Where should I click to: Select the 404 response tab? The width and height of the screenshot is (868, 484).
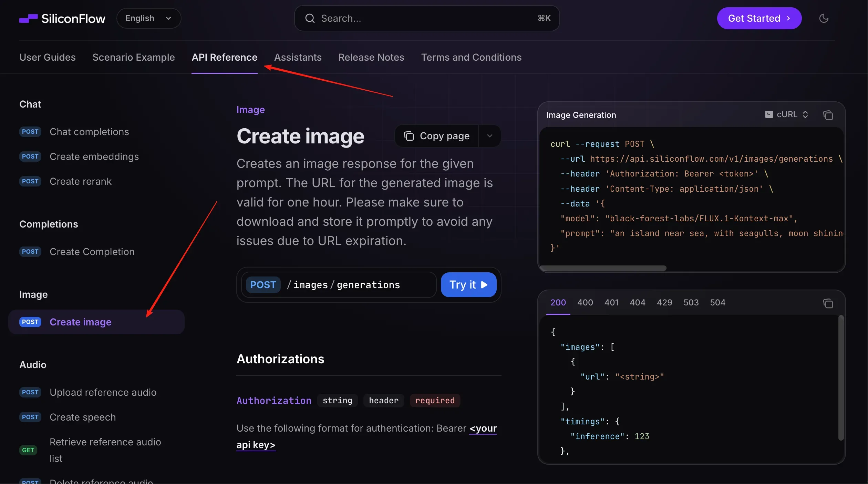pyautogui.click(x=638, y=302)
